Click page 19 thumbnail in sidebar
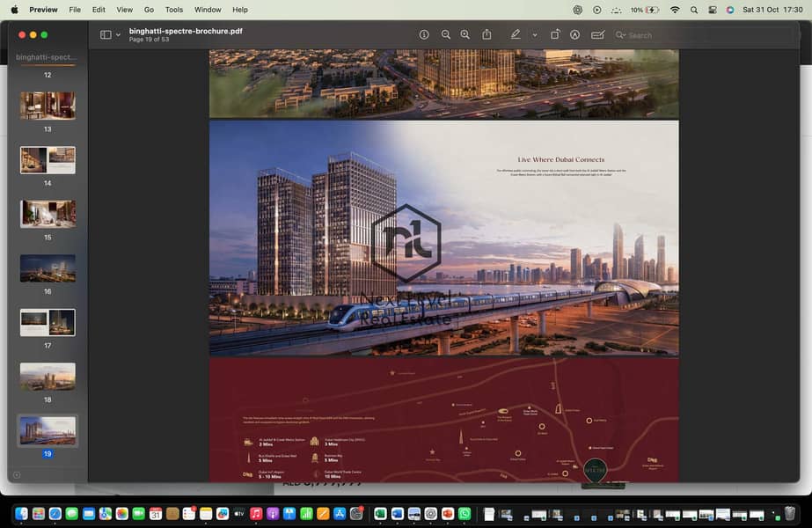This screenshot has height=528, width=812. coord(48,430)
